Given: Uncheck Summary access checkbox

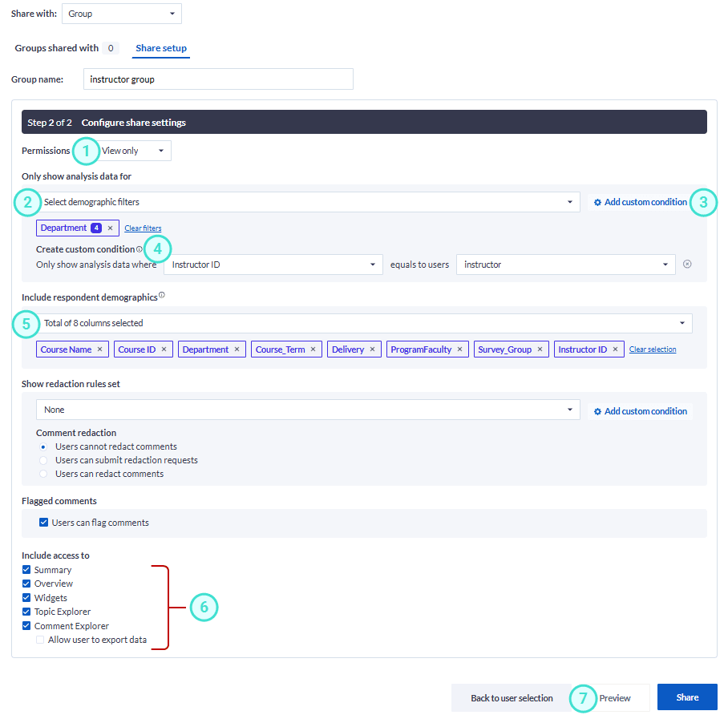Looking at the screenshot, I should click(26, 570).
